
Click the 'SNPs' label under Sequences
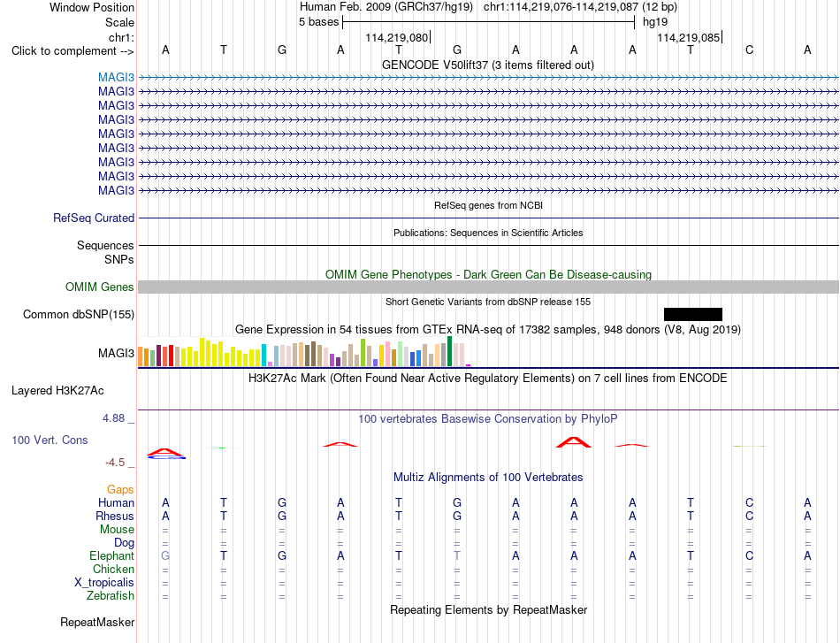[119, 259]
